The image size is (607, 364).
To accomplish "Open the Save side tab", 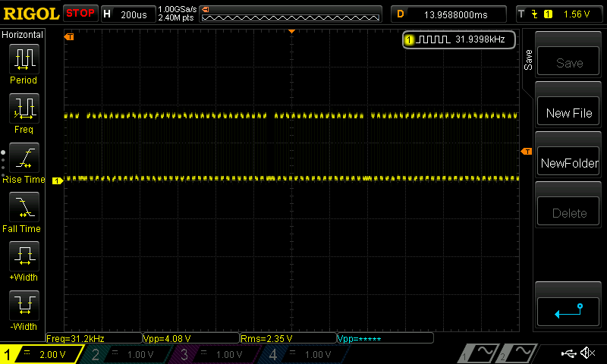I will coord(529,59).
